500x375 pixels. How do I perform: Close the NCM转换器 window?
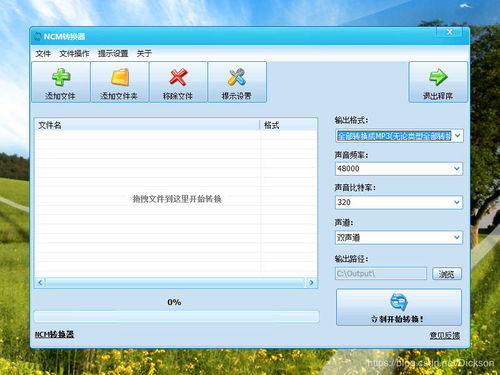449,32
